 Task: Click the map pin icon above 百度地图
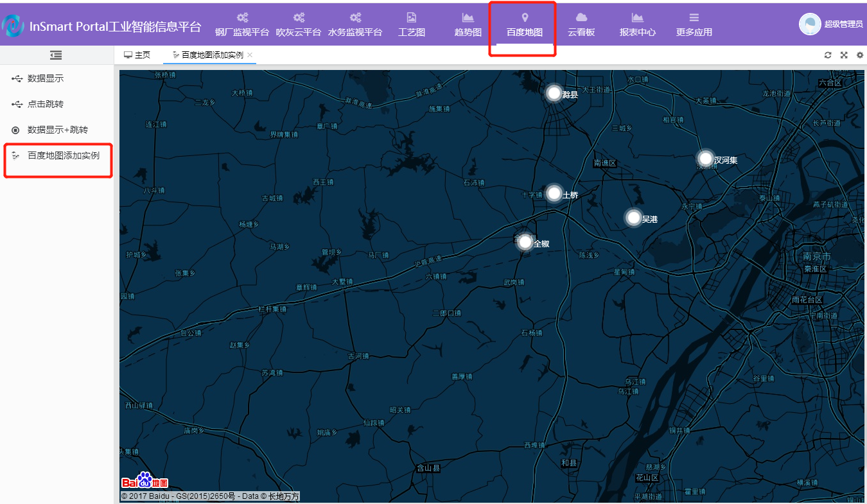525,17
